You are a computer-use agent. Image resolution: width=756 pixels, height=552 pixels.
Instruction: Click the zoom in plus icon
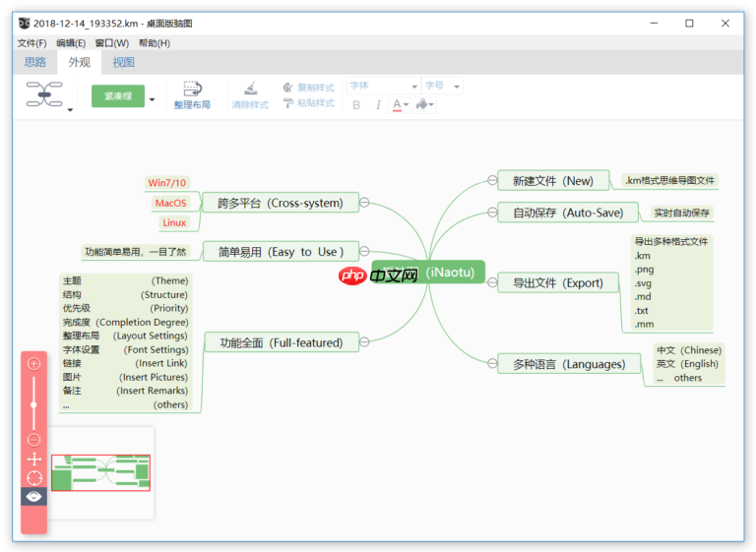(x=34, y=364)
